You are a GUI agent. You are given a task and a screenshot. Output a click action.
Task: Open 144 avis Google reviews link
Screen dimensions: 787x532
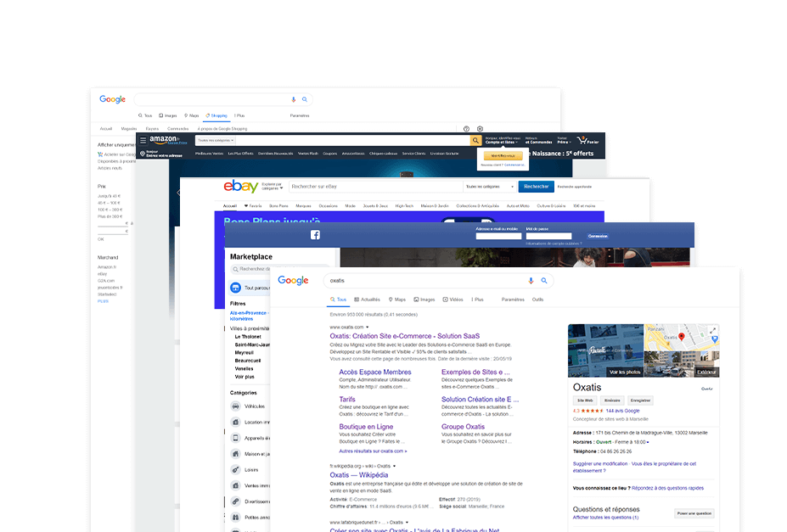[622, 411]
